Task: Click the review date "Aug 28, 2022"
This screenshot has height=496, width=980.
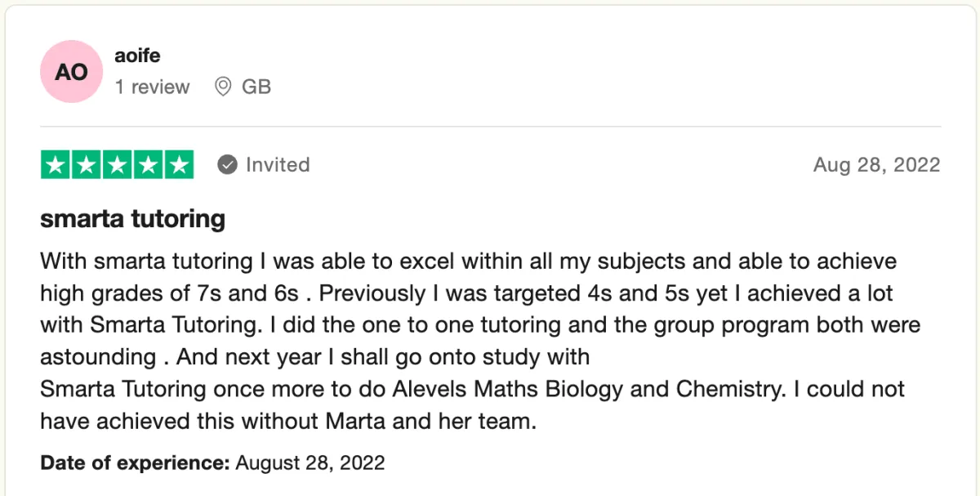Action: (x=876, y=165)
